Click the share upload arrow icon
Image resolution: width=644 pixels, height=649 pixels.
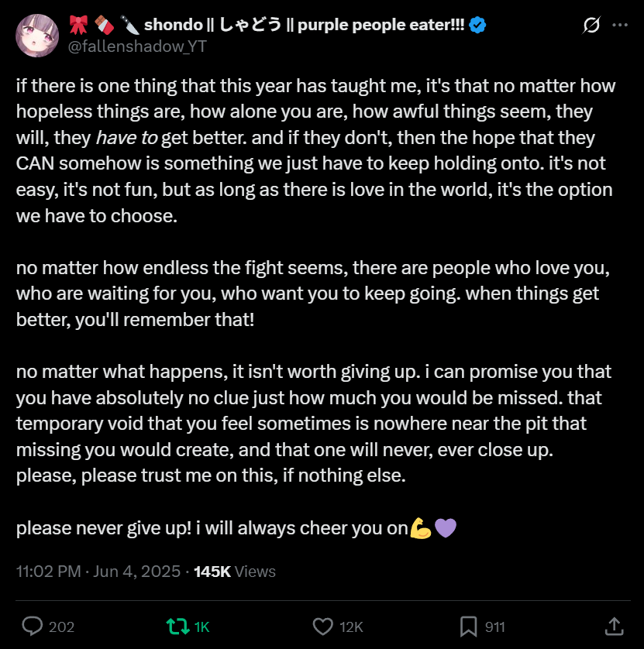coord(614,627)
